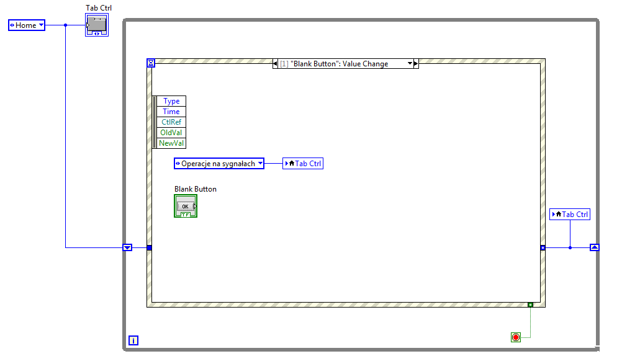Select the event structure timeout hourglass terminal
The width and height of the screenshot is (622, 364).
[x=151, y=63]
